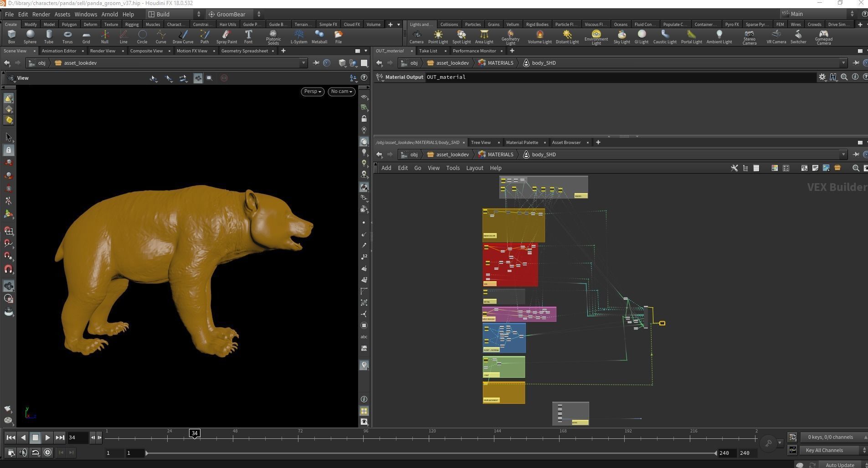Choose the Draw Curve tool
The height and width of the screenshot is (468, 868).
tap(183, 36)
